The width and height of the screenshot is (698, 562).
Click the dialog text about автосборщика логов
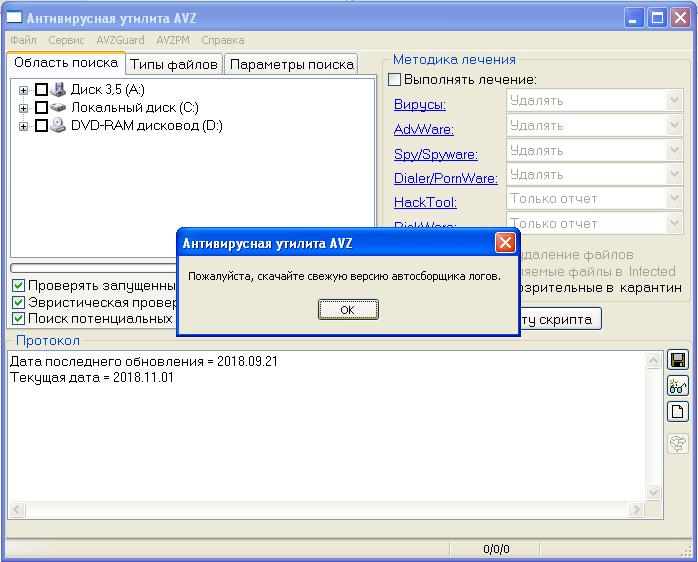click(x=345, y=276)
